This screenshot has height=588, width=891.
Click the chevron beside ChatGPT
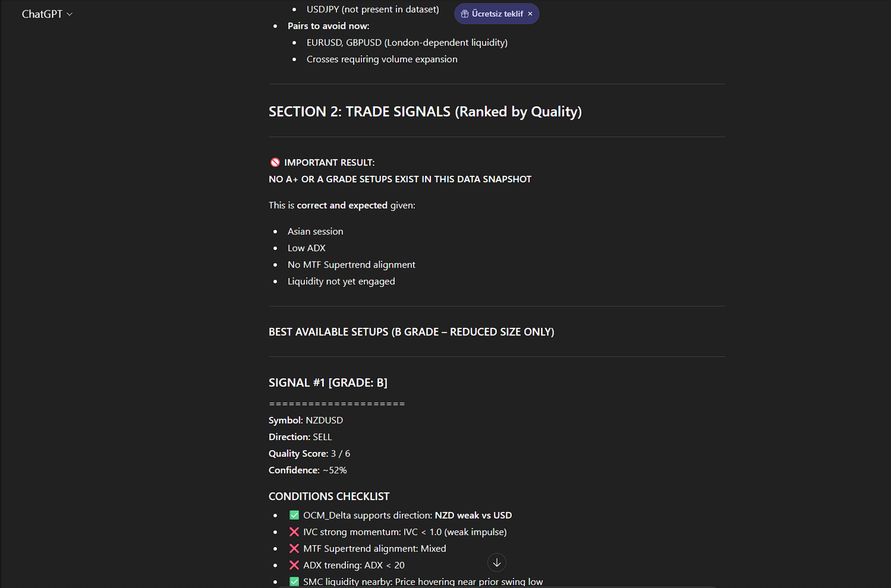70,14
